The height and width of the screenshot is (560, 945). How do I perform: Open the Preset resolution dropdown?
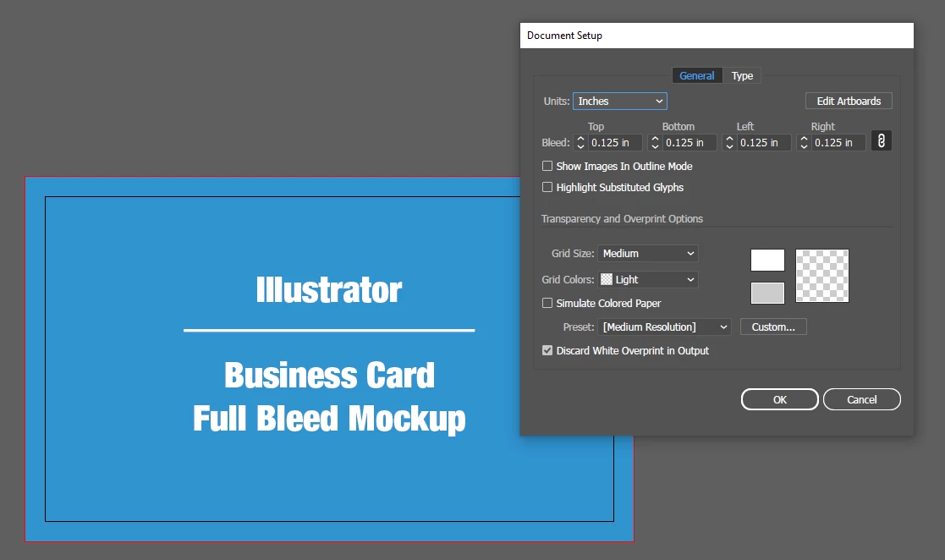[664, 327]
